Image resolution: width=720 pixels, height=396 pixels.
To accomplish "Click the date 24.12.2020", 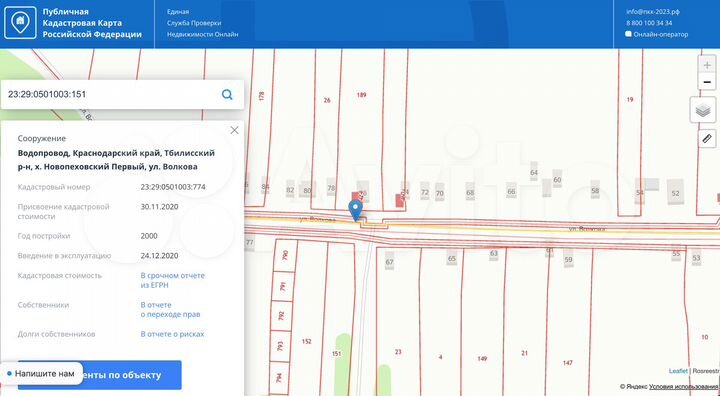I will (159, 255).
